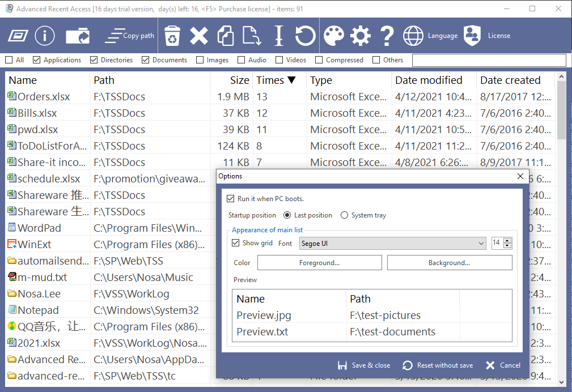Toggle the Run it when PC boots checkbox
Viewport: 572px width, 392px height.
click(x=231, y=198)
